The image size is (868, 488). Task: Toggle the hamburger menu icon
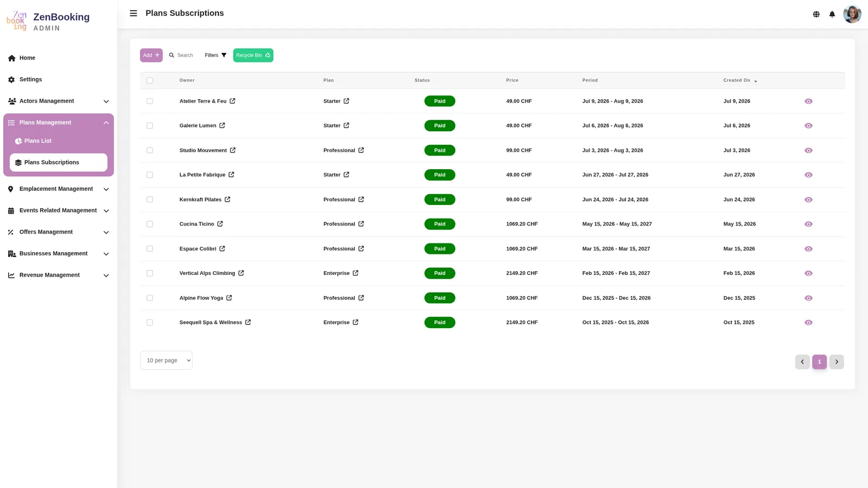(133, 13)
